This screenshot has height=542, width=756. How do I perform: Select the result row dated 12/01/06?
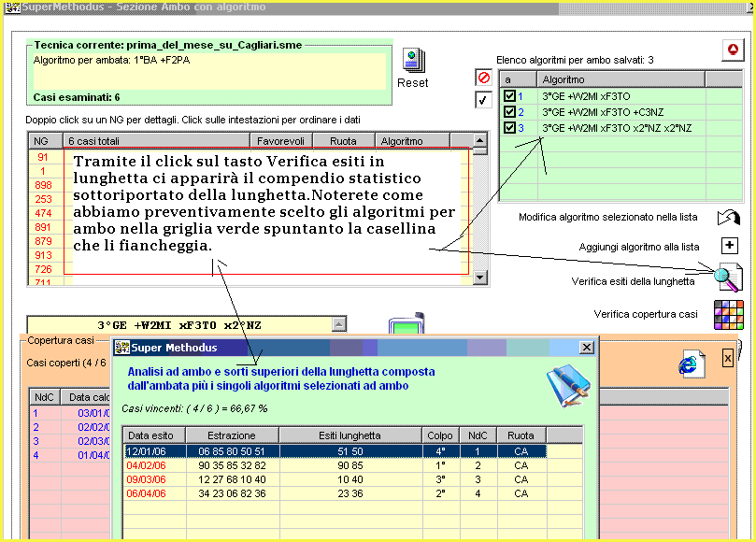coord(335,451)
